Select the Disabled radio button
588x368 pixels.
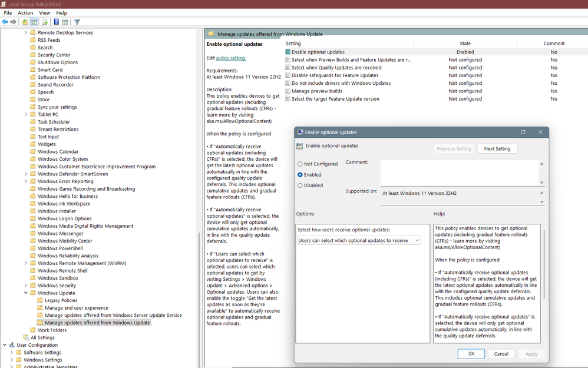tap(300, 185)
